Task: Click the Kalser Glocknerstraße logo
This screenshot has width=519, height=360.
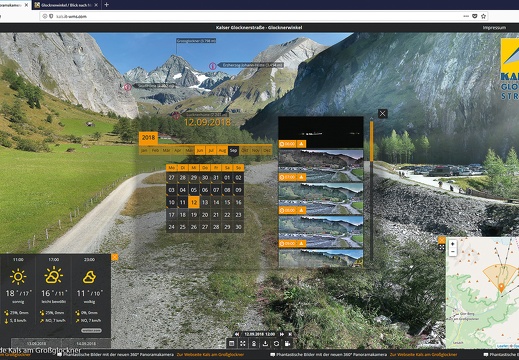Action: [x=510, y=69]
